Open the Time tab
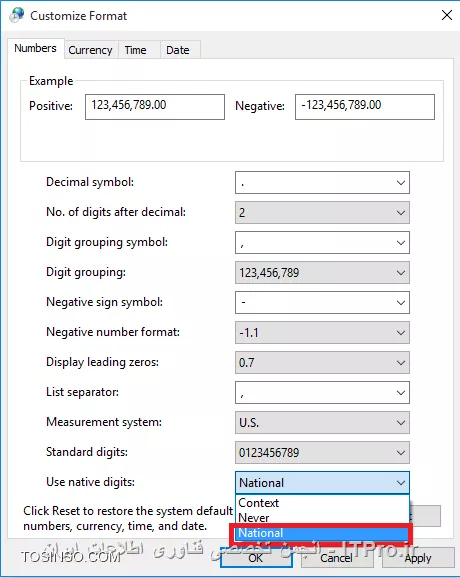Image resolution: width=460 pixels, height=578 pixels. (135, 50)
